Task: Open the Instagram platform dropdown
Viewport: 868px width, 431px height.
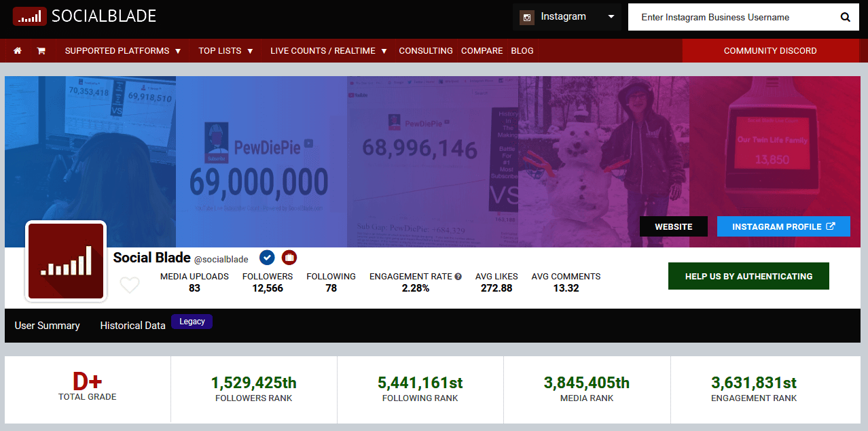Action: (610, 17)
